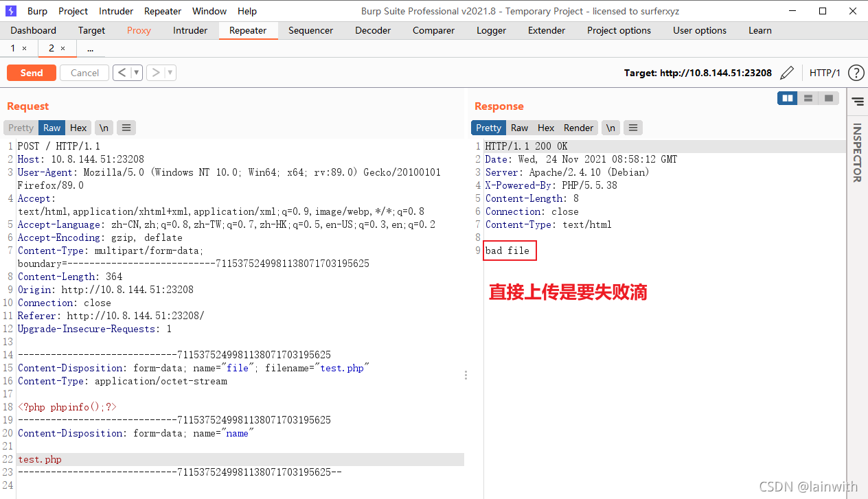This screenshot has width=868, height=499.
Task: Click the Burp Suite logo icon
Action: pos(11,11)
